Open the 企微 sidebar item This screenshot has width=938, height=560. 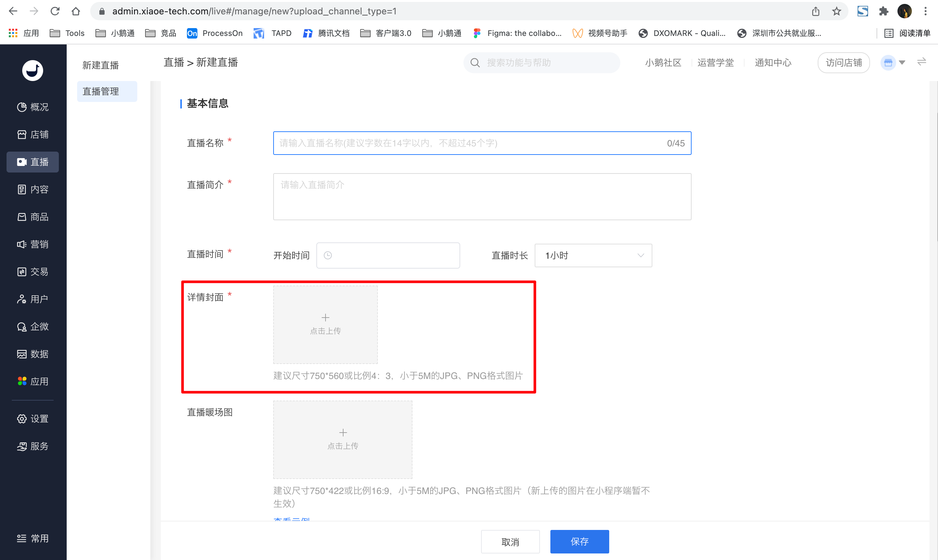coord(33,327)
